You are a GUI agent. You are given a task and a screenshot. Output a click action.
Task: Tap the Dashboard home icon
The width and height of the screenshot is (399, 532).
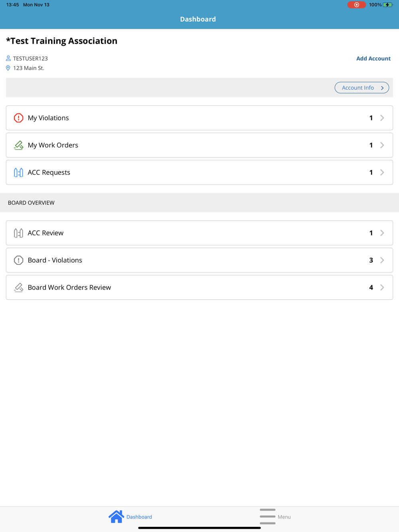coord(116,516)
